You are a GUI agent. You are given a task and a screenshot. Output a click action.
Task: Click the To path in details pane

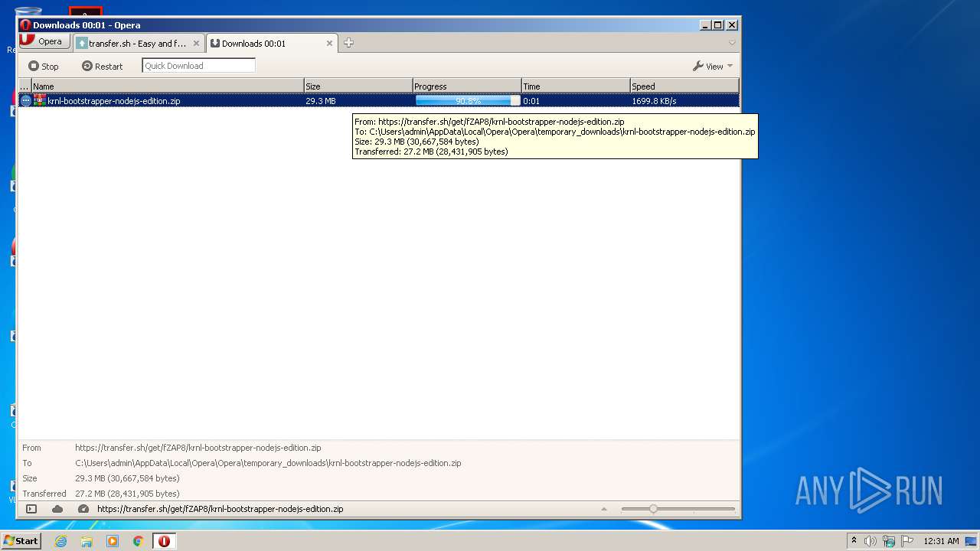click(x=268, y=463)
